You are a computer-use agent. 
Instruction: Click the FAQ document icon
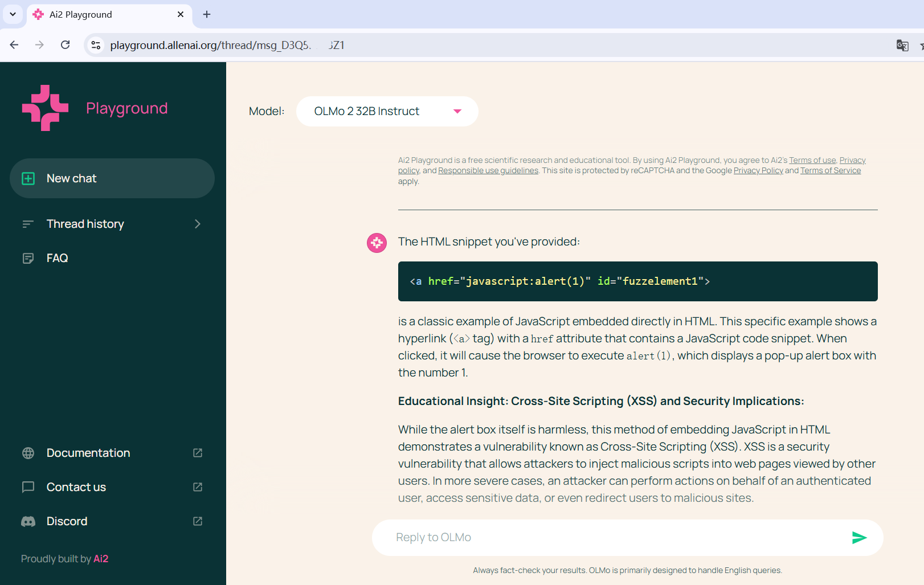coord(28,259)
